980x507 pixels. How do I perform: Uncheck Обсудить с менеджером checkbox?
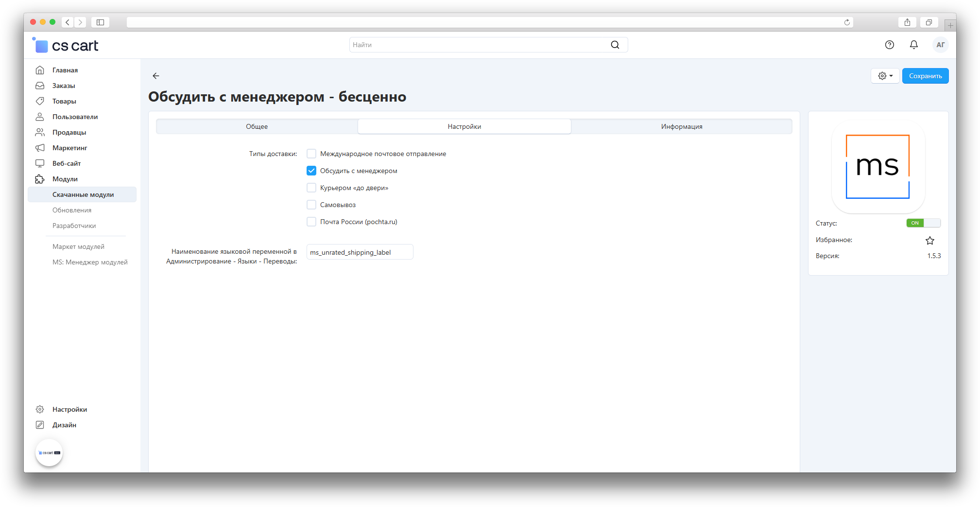(x=311, y=171)
